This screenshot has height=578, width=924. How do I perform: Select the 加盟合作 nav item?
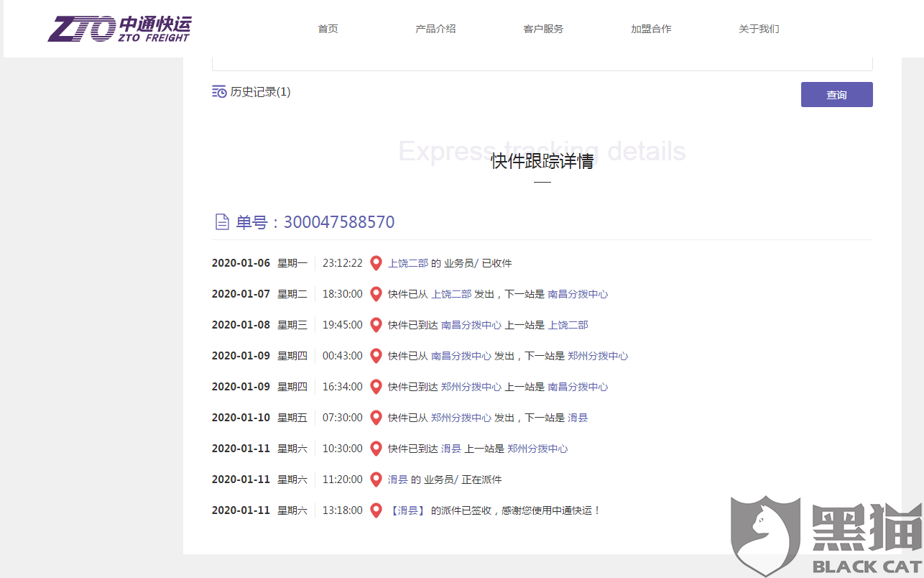tap(651, 29)
